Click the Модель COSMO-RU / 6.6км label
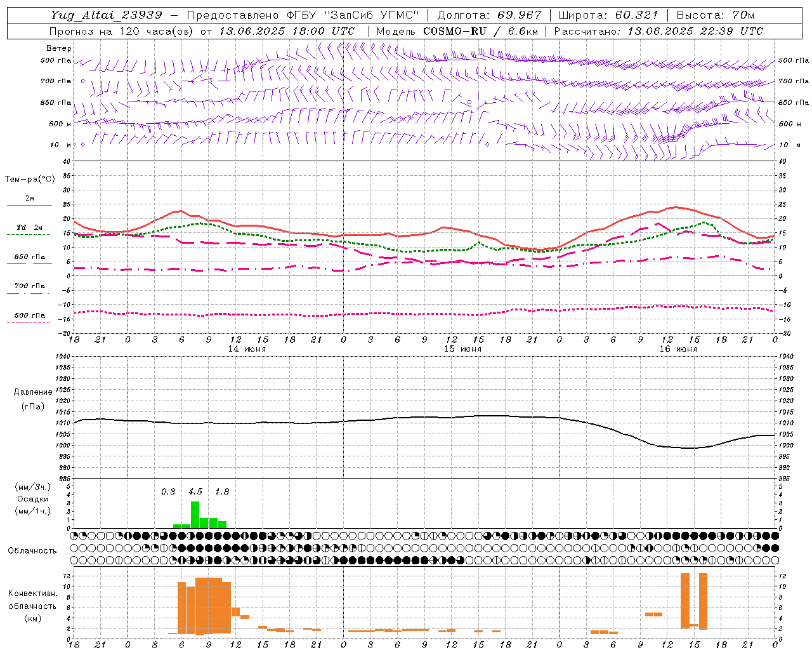Image resolution: width=812 pixels, height=650 pixels. coord(457,31)
